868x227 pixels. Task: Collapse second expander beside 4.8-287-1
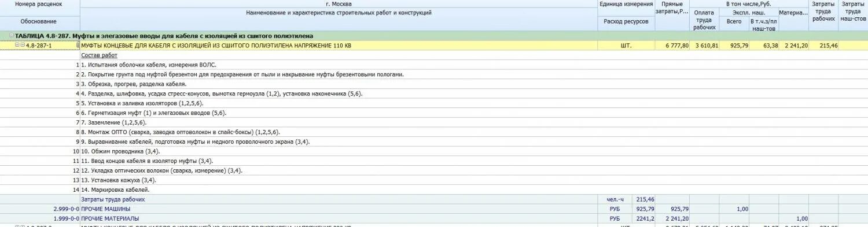click(22, 45)
